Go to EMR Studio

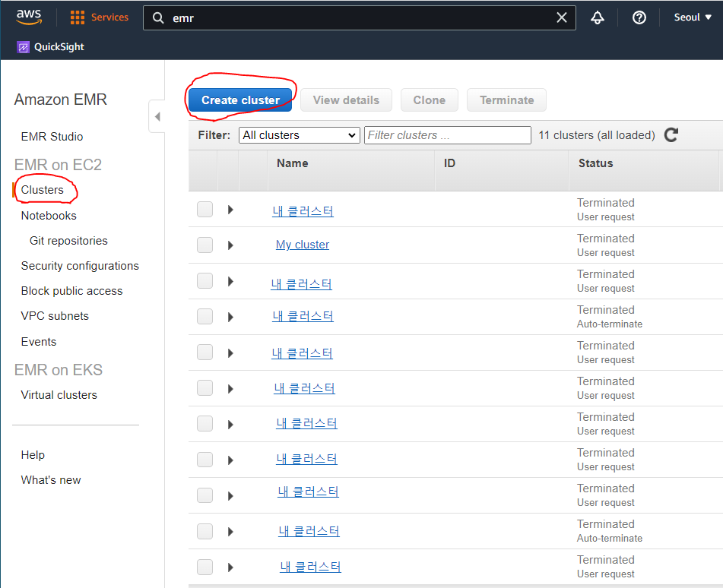[52, 137]
